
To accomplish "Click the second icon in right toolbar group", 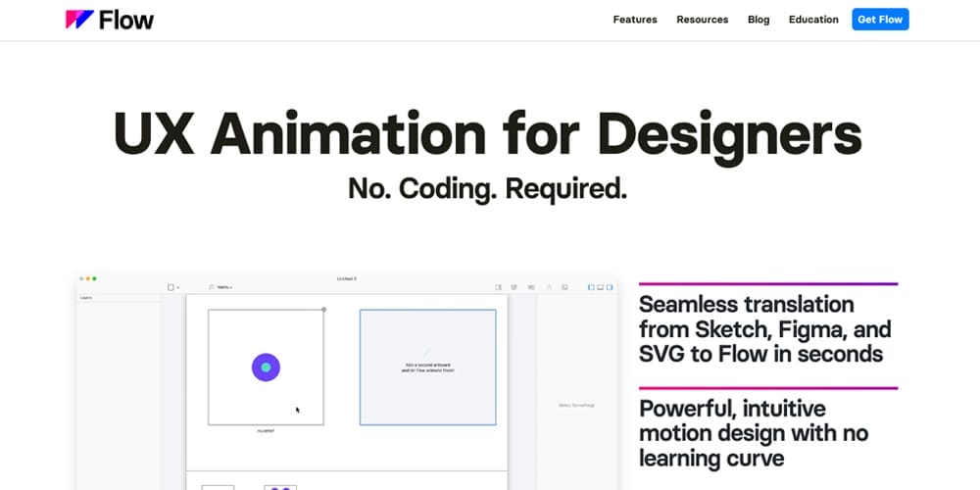I will (514, 287).
